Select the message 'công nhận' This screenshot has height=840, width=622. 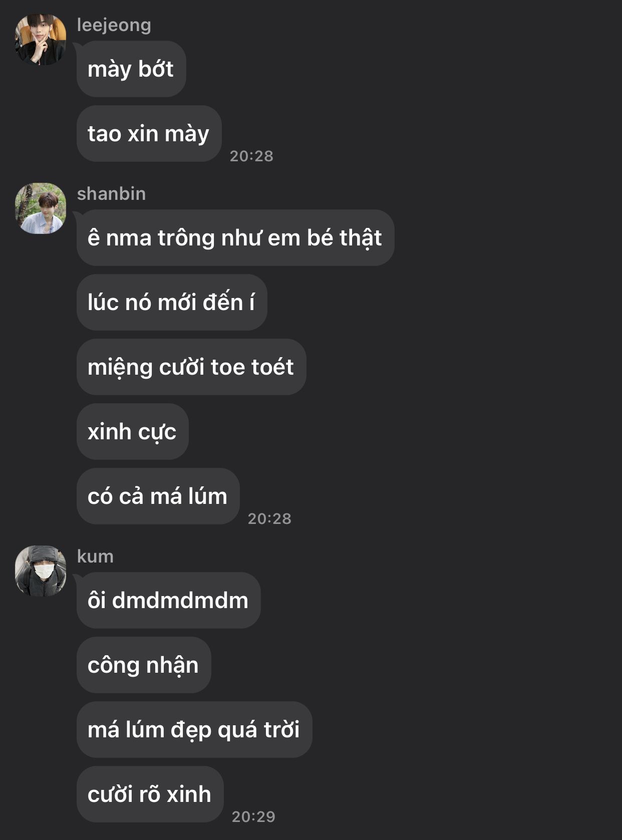click(144, 665)
